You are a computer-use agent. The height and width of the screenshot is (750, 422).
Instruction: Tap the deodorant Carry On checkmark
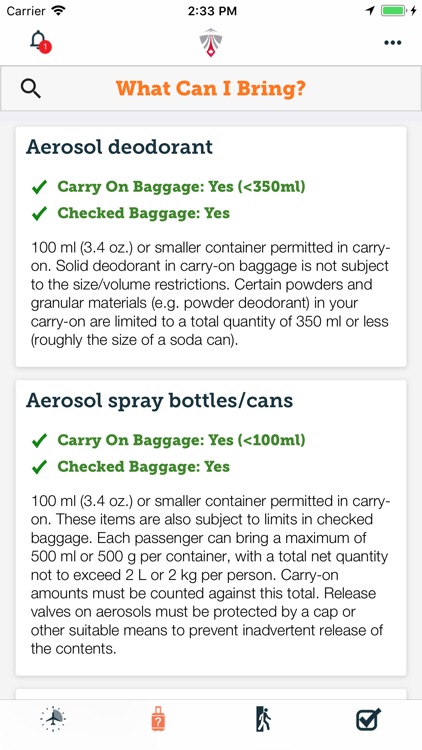39,187
